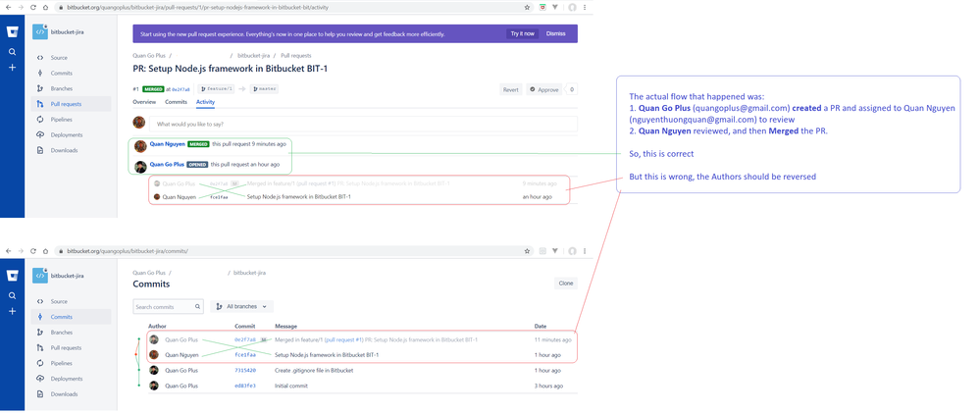Bookmark the page with top window's star icon
This screenshot has height=414, width=980.
click(528, 8)
